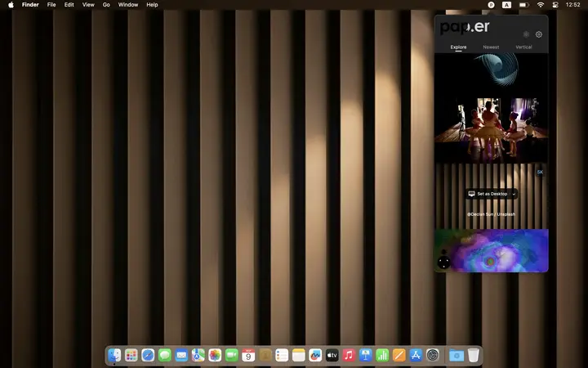Click the round refresh icon beside gear
Image resolution: width=588 pixels, height=368 pixels.
point(526,34)
